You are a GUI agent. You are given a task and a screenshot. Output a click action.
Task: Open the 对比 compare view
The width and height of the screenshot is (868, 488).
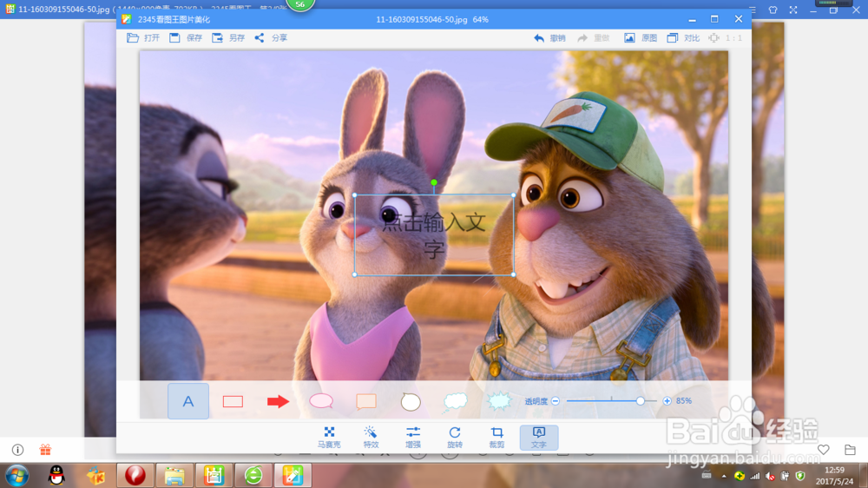[683, 38]
